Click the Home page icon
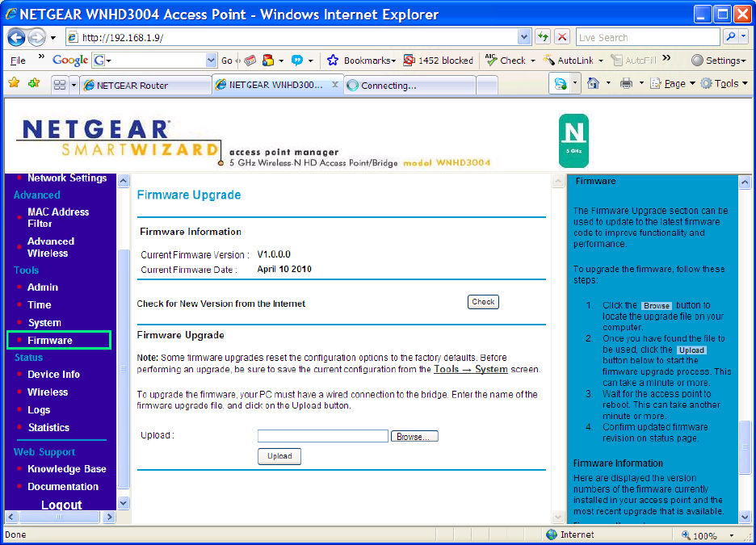The width and height of the screenshot is (756, 545). (593, 84)
